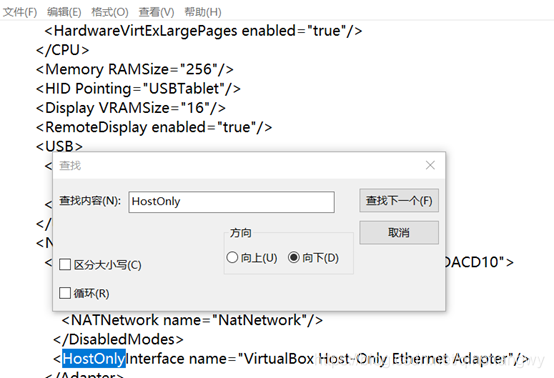554x378 pixels.
Task: Open the 格式(O) menu
Action: 110,12
